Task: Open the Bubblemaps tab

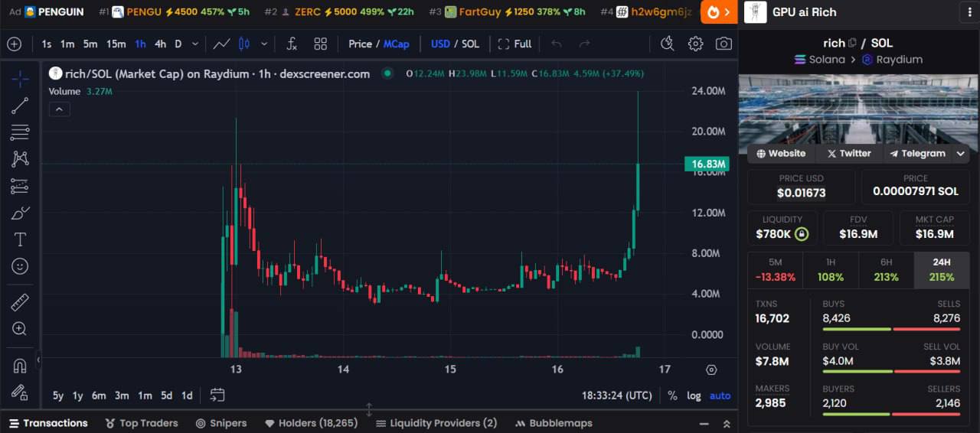Action: pos(554,423)
